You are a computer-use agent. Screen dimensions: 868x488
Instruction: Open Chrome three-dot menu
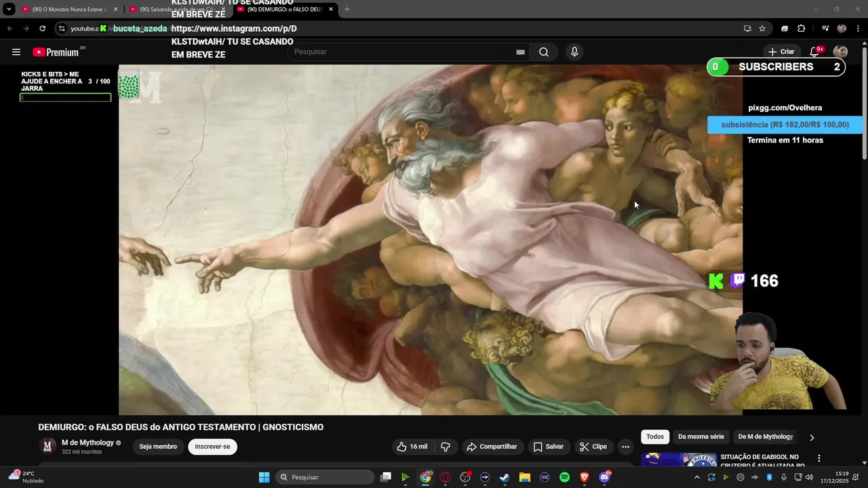tap(859, 28)
